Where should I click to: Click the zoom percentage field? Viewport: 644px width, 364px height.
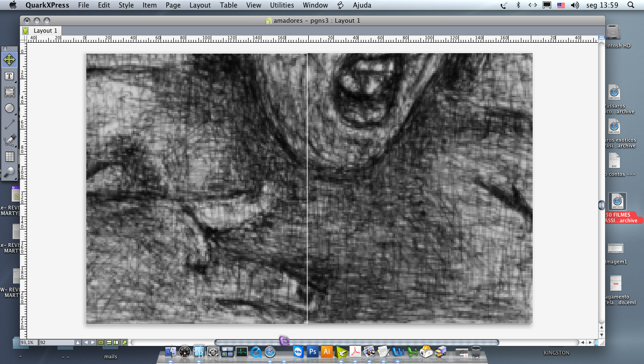28,342
